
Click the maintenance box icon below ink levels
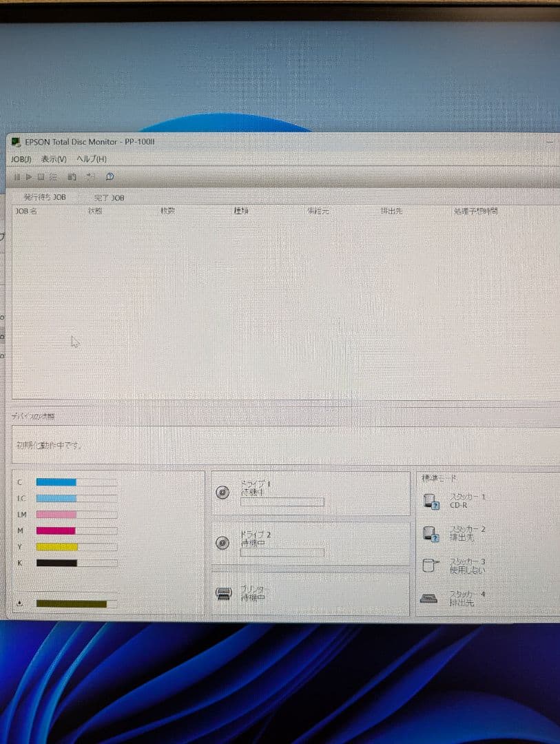click(x=19, y=603)
